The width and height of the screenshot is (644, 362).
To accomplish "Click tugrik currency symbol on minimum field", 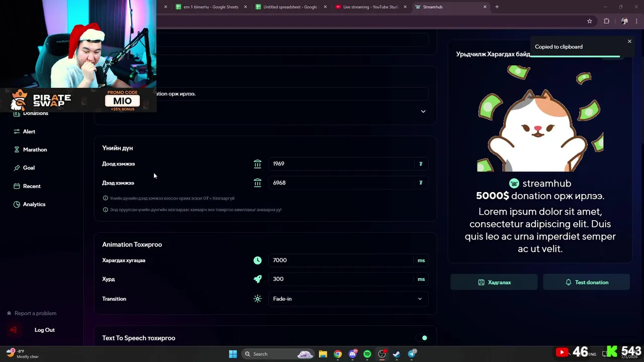I will [x=421, y=163].
